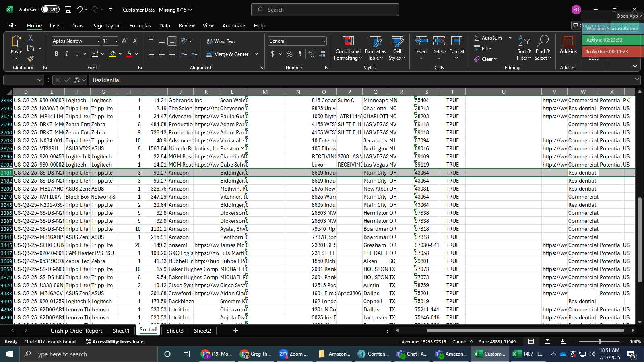Screen dimensions: 644x362
Task: Switch to Sheet3 tab
Action: 175,331
